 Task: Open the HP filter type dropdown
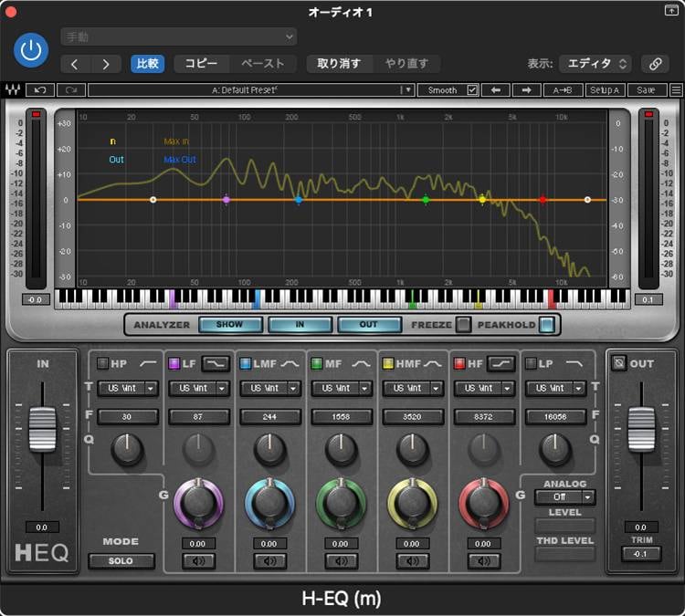(127, 388)
